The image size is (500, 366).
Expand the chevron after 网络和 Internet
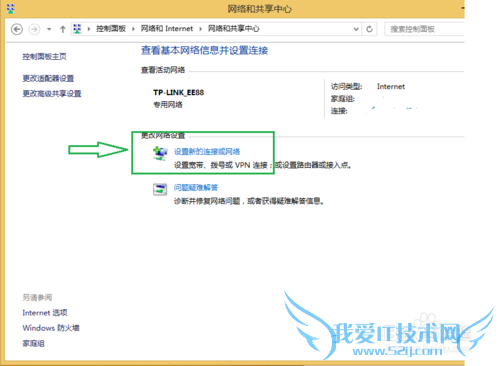click(x=201, y=29)
